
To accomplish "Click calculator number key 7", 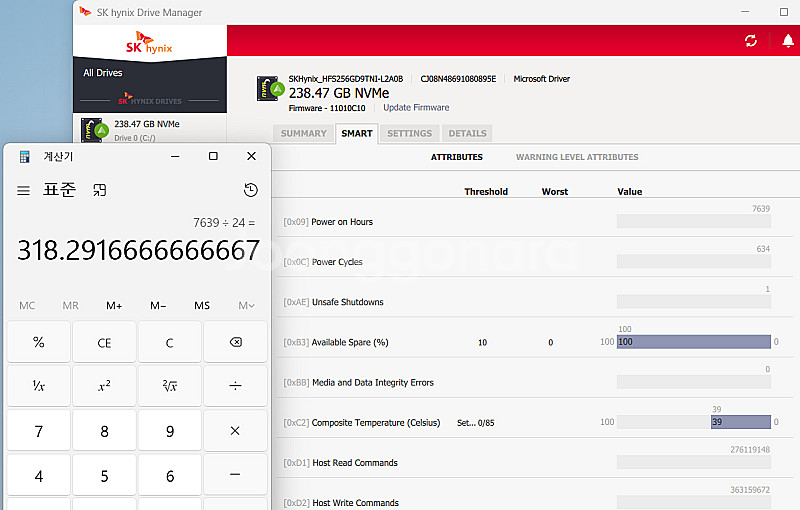I will point(39,430).
